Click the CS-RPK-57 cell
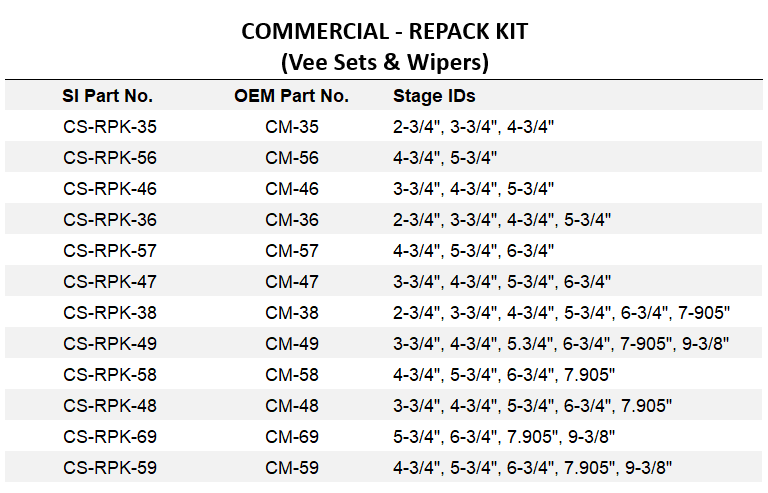Screen dimensions: 768x493 point(110,251)
